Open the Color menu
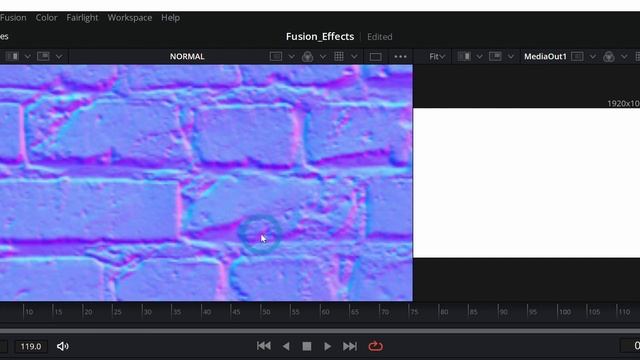This screenshot has height=360, width=640. 47,18
